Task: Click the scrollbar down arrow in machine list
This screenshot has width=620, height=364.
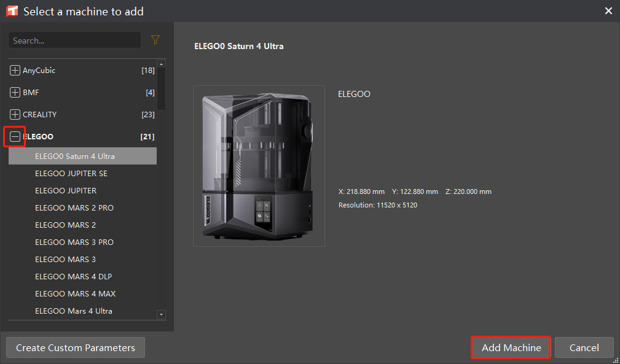Action: [162, 315]
